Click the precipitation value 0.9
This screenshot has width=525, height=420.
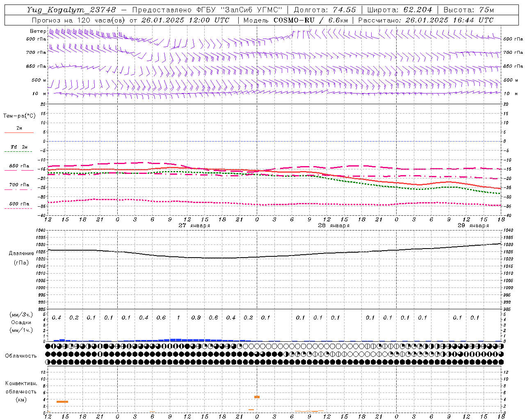(196, 318)
